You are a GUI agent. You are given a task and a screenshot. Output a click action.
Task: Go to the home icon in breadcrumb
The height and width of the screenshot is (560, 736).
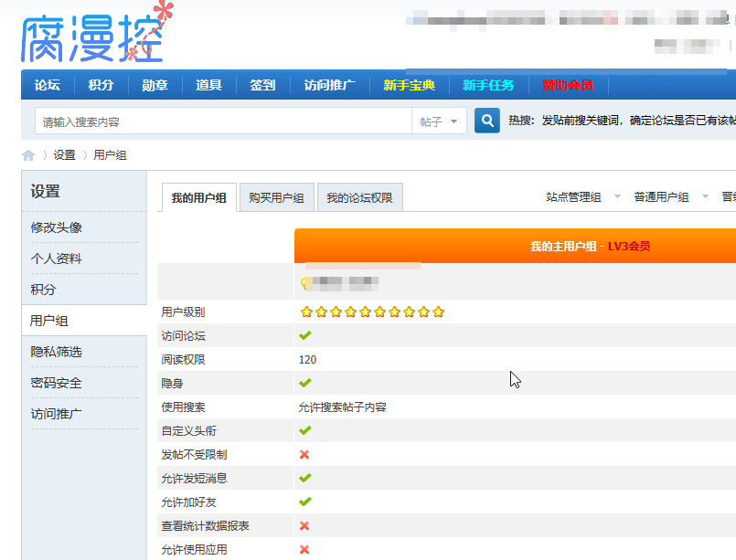(x=28, y=155)
